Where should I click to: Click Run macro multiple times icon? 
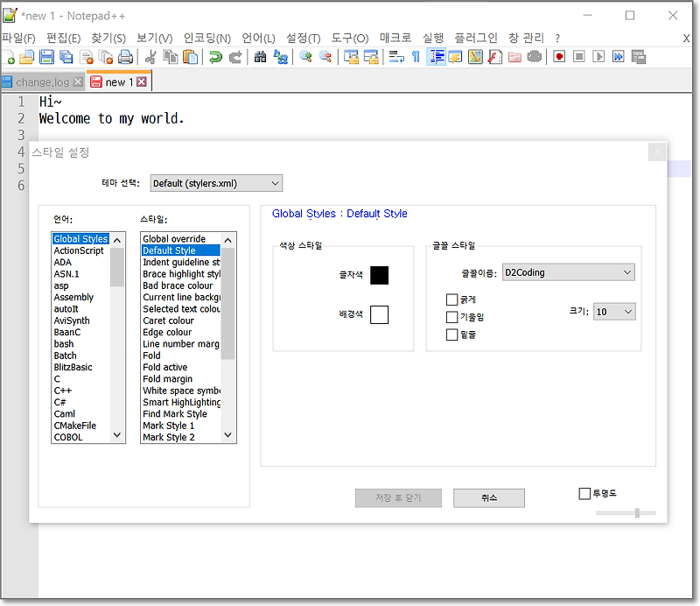click(619, 57)
